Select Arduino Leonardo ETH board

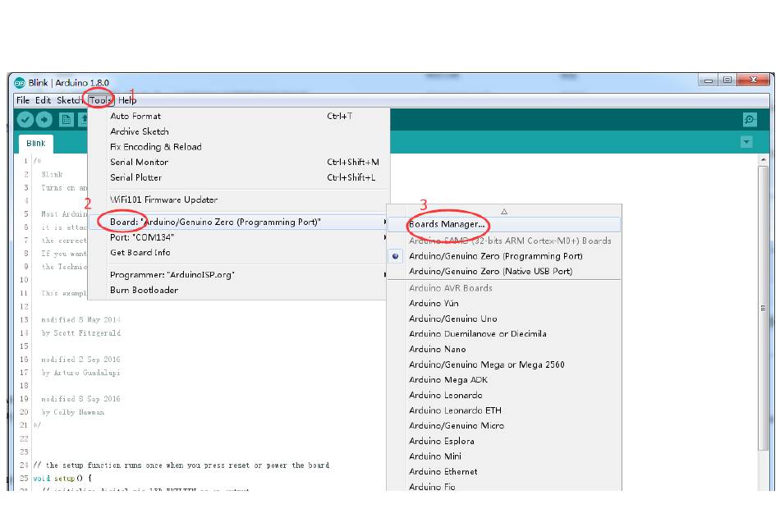click(504, 410)
